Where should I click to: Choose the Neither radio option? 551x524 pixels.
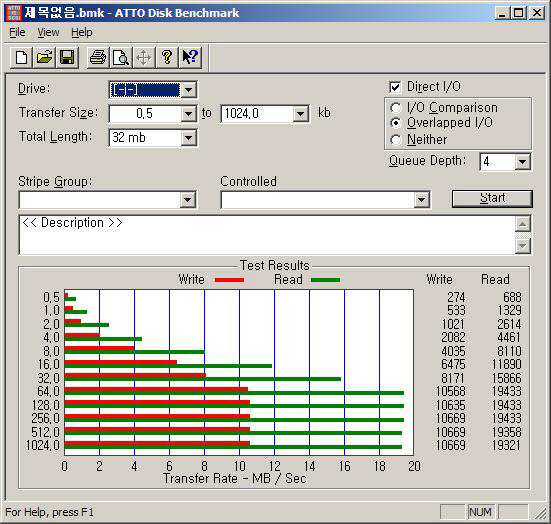(x=396, y=140)
